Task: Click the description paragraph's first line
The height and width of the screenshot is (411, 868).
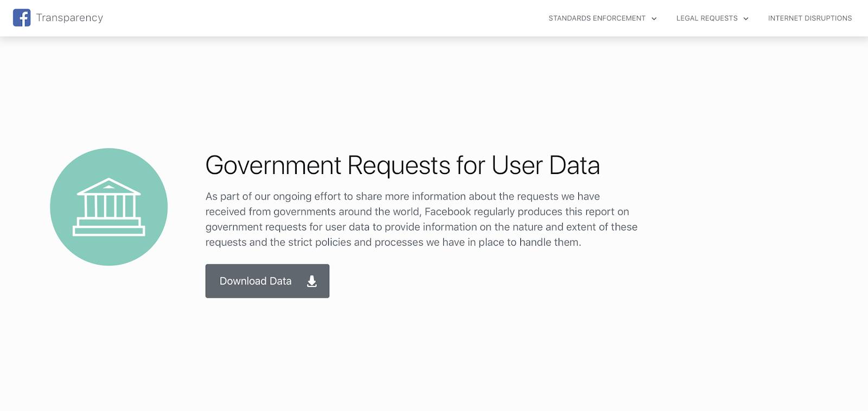Action: coord(403,196)
